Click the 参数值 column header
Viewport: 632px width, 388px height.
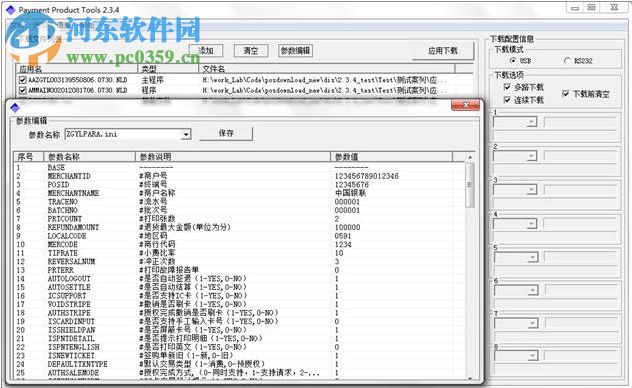391,157
